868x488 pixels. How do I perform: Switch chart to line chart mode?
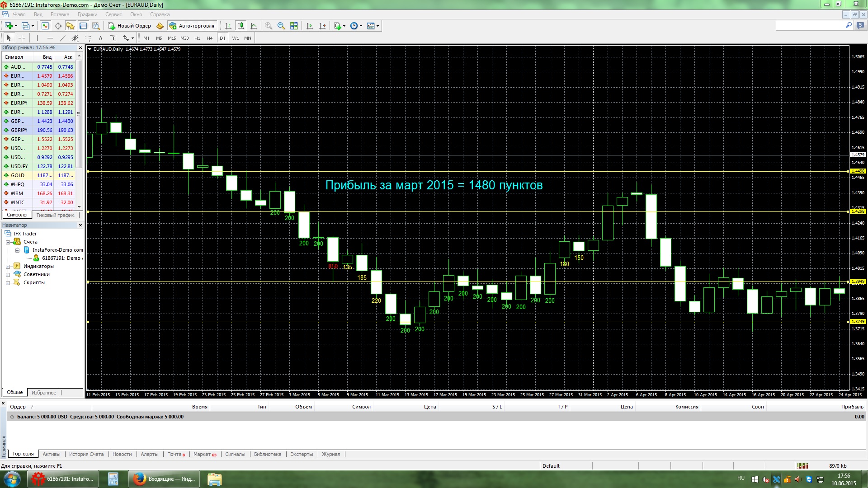254,26
